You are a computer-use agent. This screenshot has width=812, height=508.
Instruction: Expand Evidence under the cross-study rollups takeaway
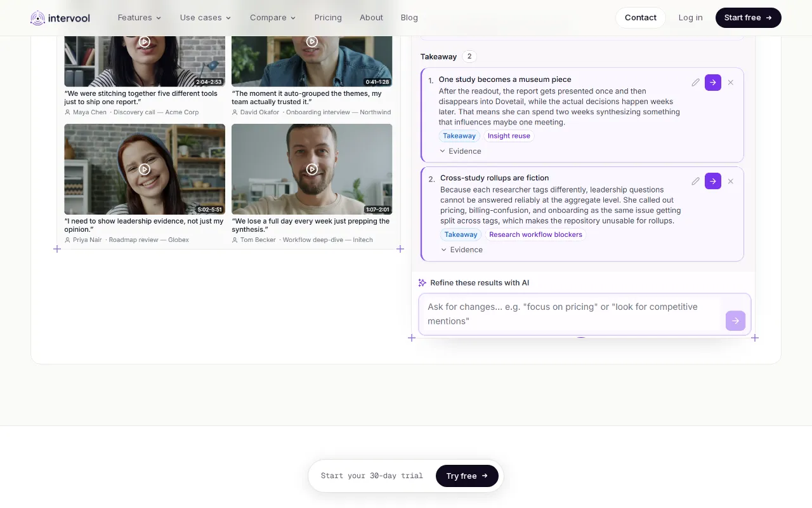(462, 250)
